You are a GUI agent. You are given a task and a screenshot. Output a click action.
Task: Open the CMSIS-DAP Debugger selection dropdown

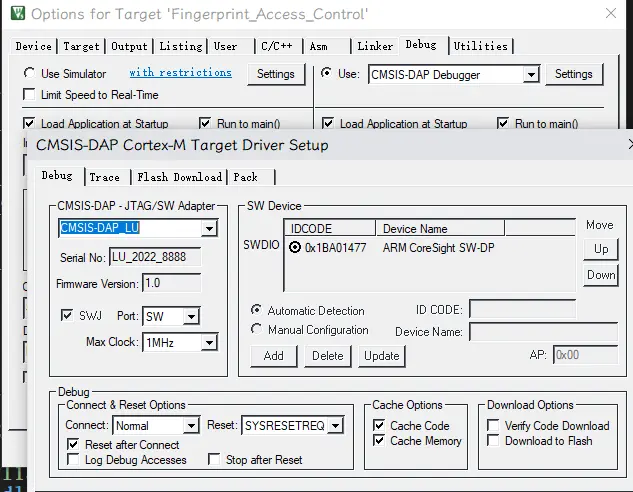point(530,74)
